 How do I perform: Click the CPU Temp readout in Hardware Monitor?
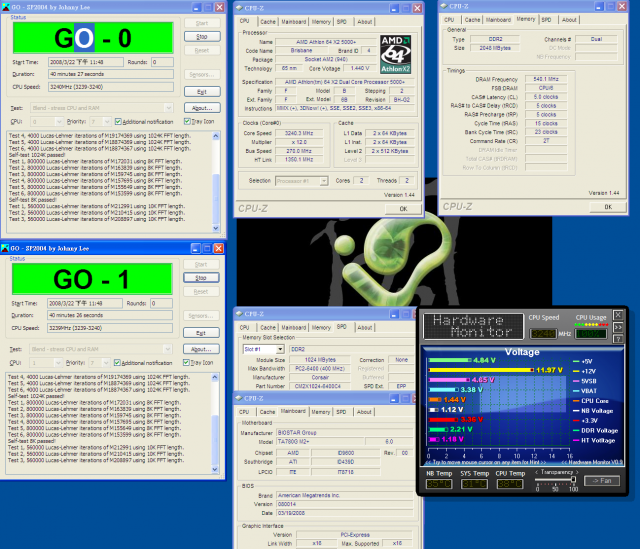tap(510, 484)
